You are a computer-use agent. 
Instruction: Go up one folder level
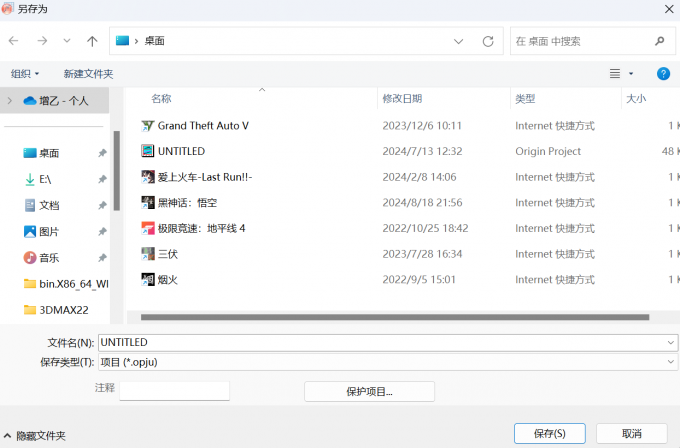pos(92,41)
